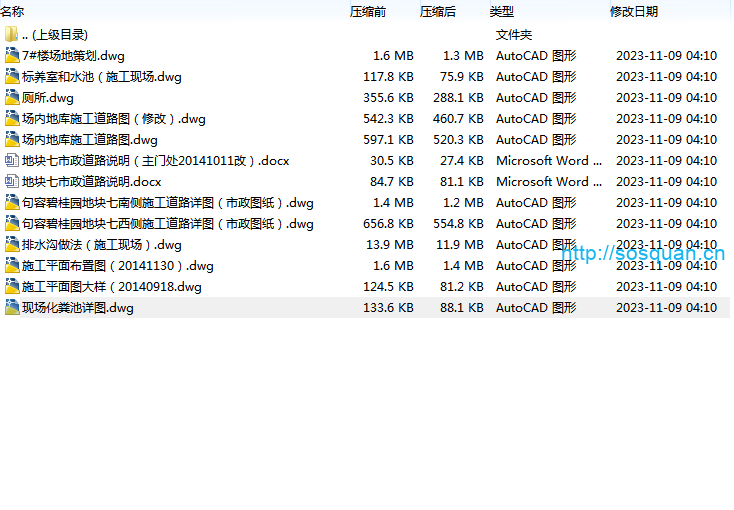Click the 厕所.dwg file icon
The image size is (734, 510).
pos(12,98)
